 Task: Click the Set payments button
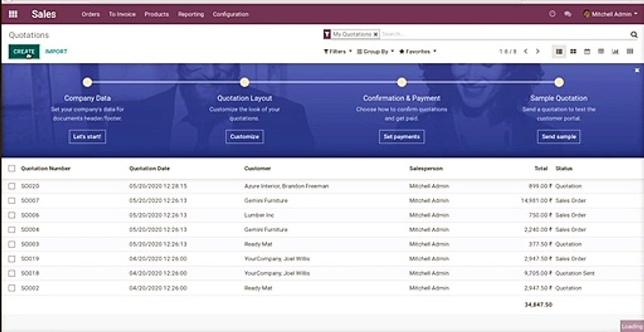[402, 137]
